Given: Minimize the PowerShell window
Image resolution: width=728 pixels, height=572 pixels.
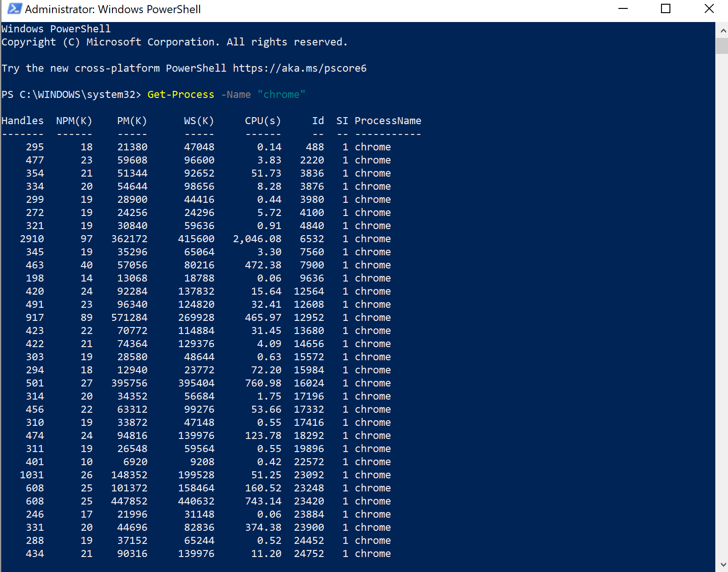Looking at the screenshot, I should click(x=623, y=9).
